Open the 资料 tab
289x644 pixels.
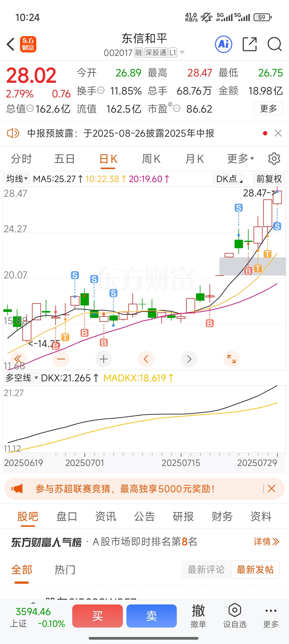261,516
